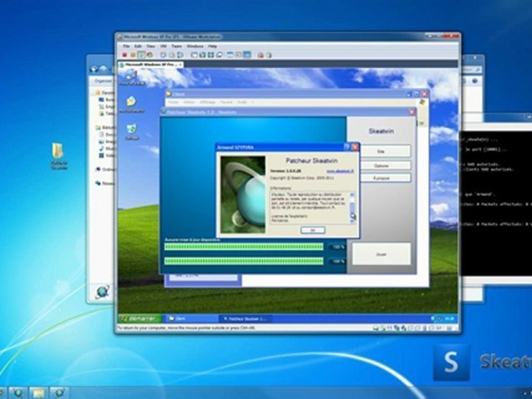The image size is (532, 399).
Task: Click the orange Suspend icon in VMware toolbar
Action: pyautogui.click(x=133, y=55)
